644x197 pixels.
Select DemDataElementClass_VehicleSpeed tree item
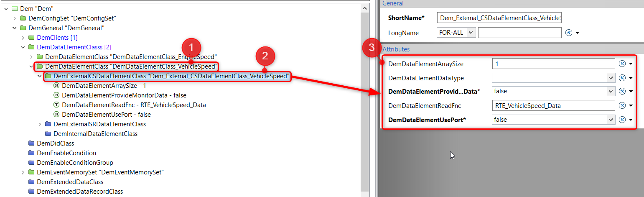(x=131, y=67)
